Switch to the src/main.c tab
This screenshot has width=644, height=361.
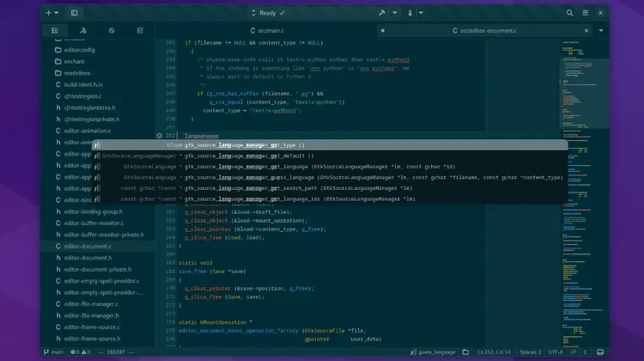point(267,30)
